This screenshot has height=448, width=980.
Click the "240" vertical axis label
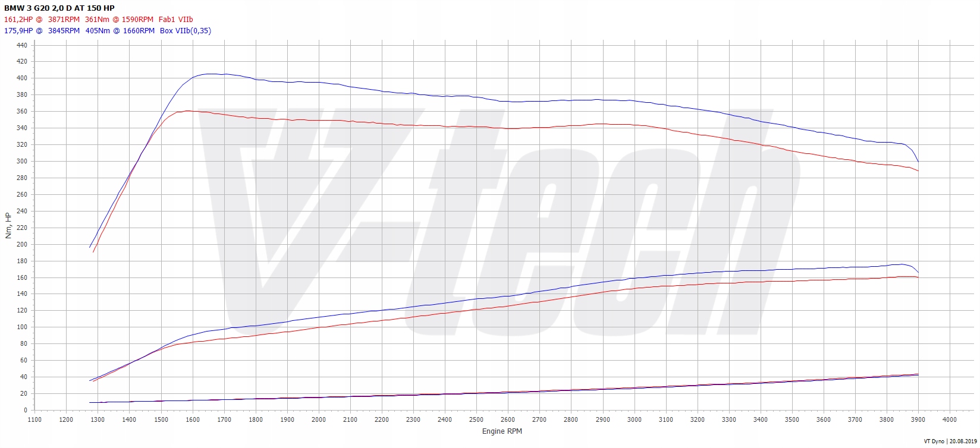[22, 212]
